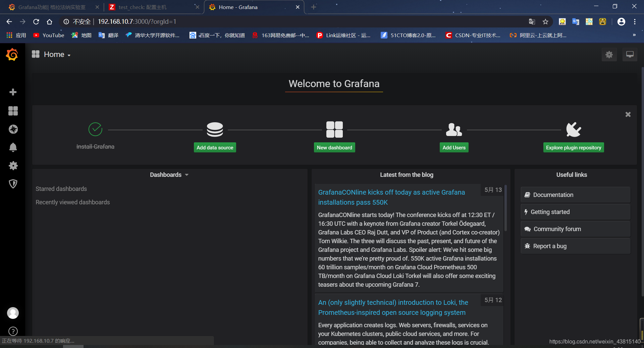Viewport: 644px width, 348px height.
Task: Open the Link运维社区 bookmark
Action: point(344,35)
